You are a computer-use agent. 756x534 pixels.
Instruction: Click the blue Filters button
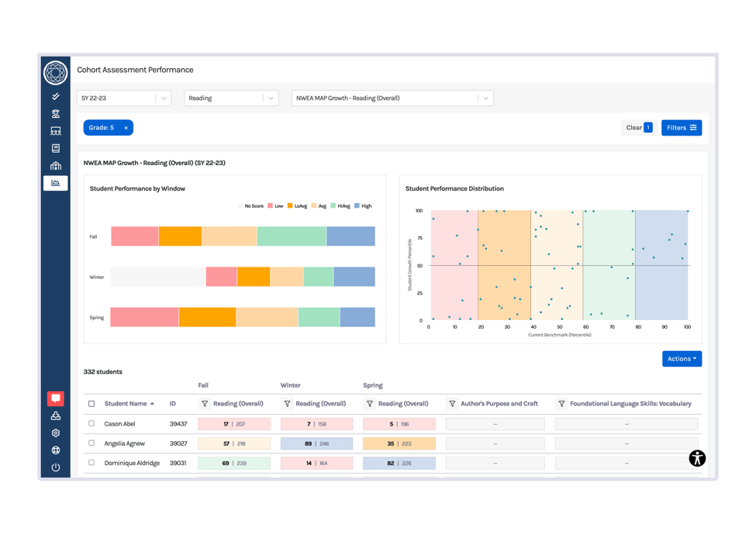[x=682, y=128]
